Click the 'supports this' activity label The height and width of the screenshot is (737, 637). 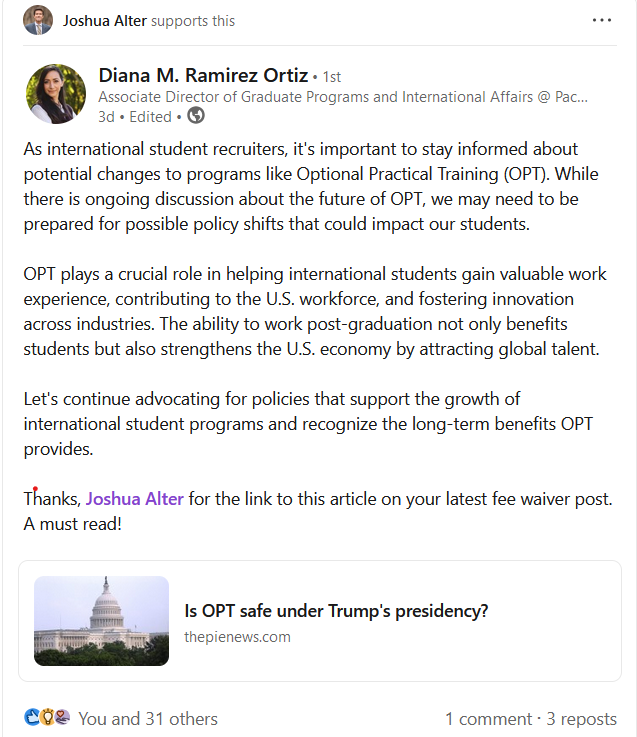(193, 21)
